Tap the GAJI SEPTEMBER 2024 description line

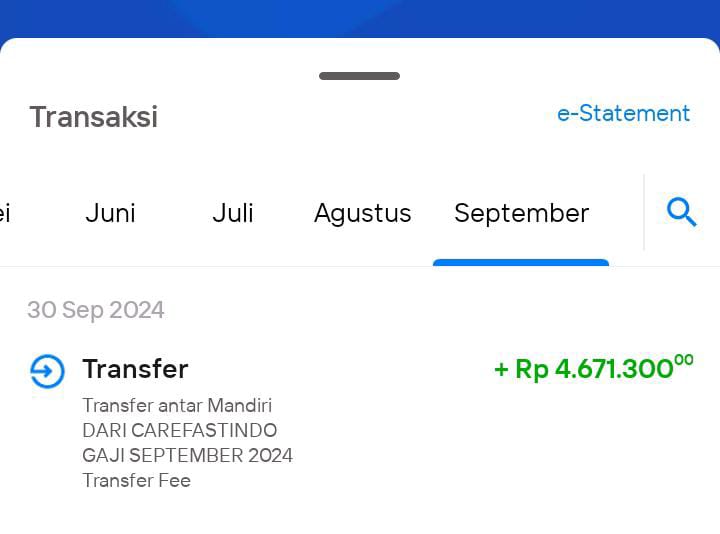click(x=187, y=455)
